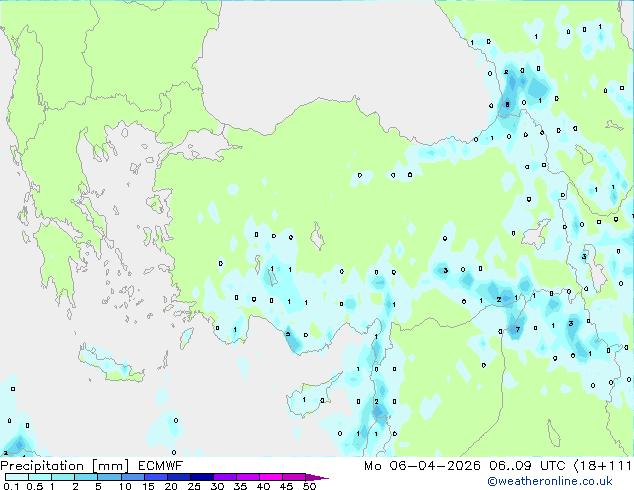This screenshot has width=634, height=490.
Task: Click the legend tick label "25"
Action: [194, 486]
